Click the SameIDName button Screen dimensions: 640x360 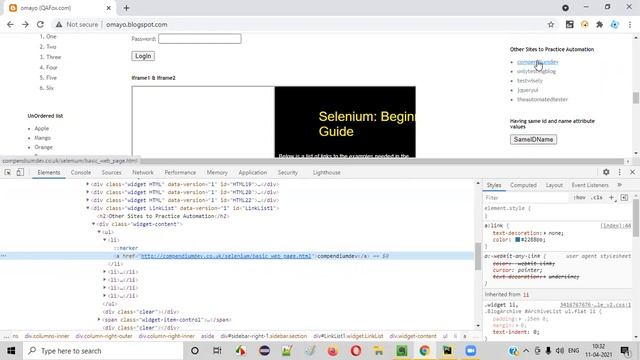click(x=533, y=140)
